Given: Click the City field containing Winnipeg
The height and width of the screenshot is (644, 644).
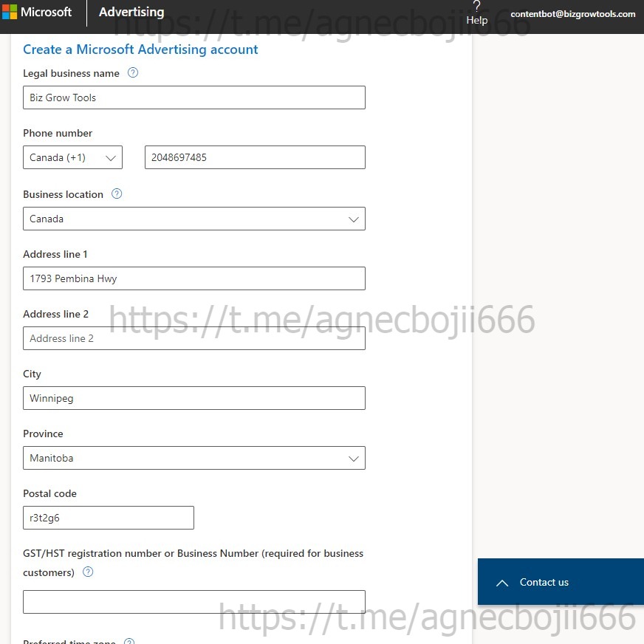Looking at the screenshot, I should (193, 398).
